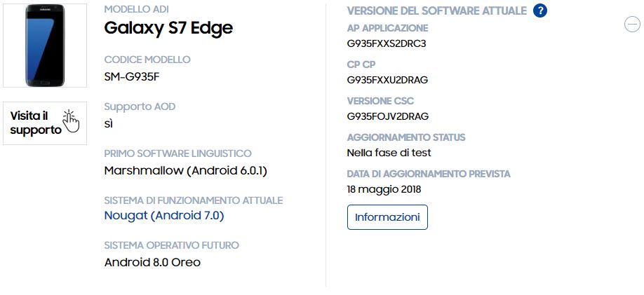Click the Nella fase di test status

pos(389,153)
